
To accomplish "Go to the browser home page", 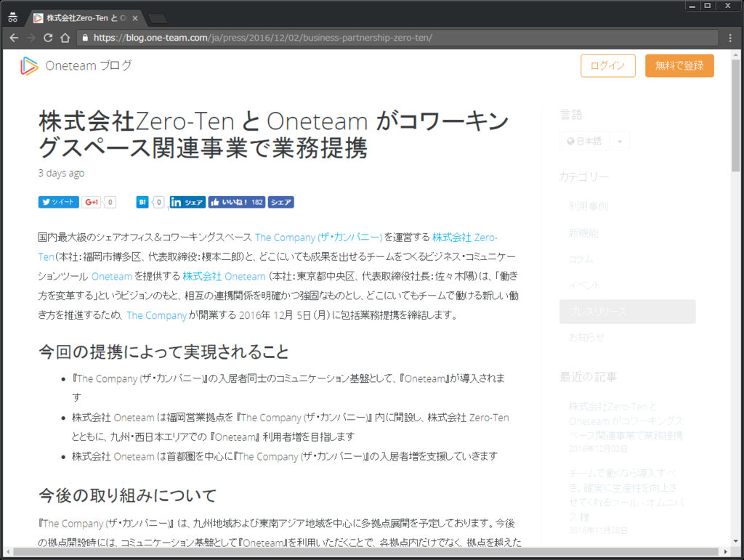I will click(x=65, y=38).
